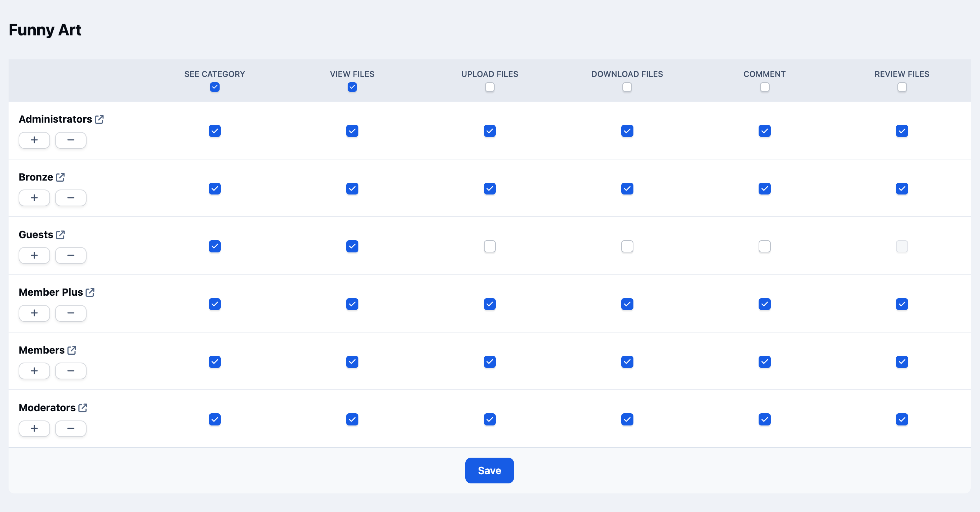Uncheck See Category for Moderators

coord(215,419)
